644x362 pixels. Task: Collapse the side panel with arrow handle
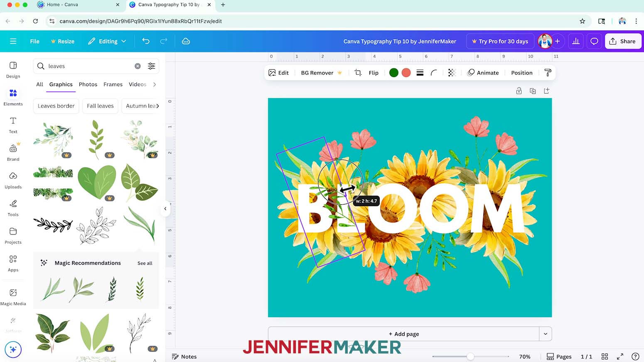[165, 209]
